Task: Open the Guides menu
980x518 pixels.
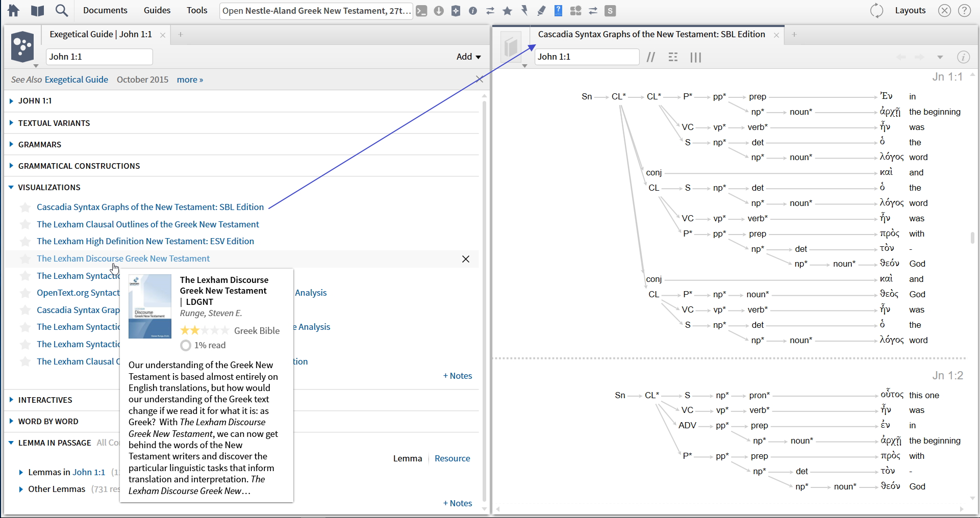Action: pyautogui.click(x=157, y=10)
